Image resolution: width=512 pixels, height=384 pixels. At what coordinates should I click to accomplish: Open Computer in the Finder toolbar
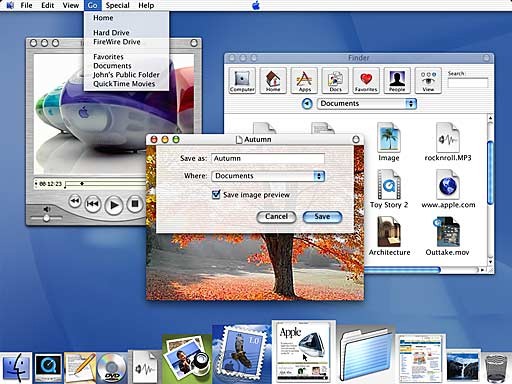point(242,80)
